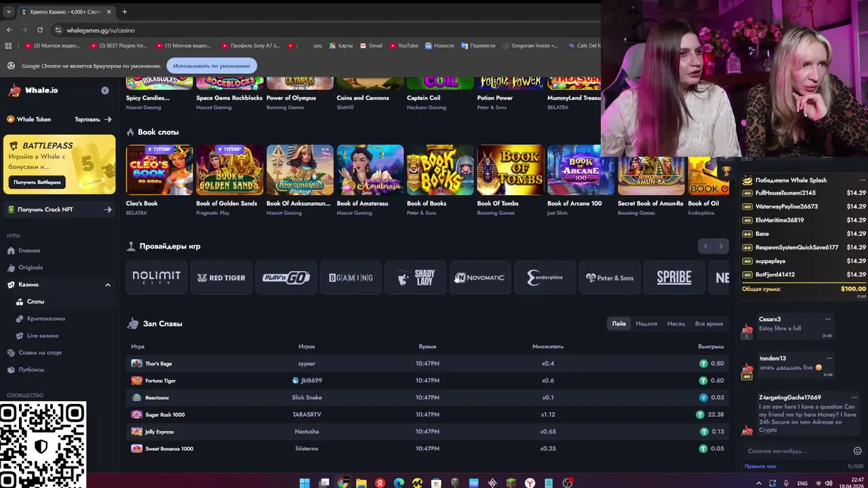Reload the page in Chrome
The height and width of the screenshot is (488, 868).
(40, 30)
